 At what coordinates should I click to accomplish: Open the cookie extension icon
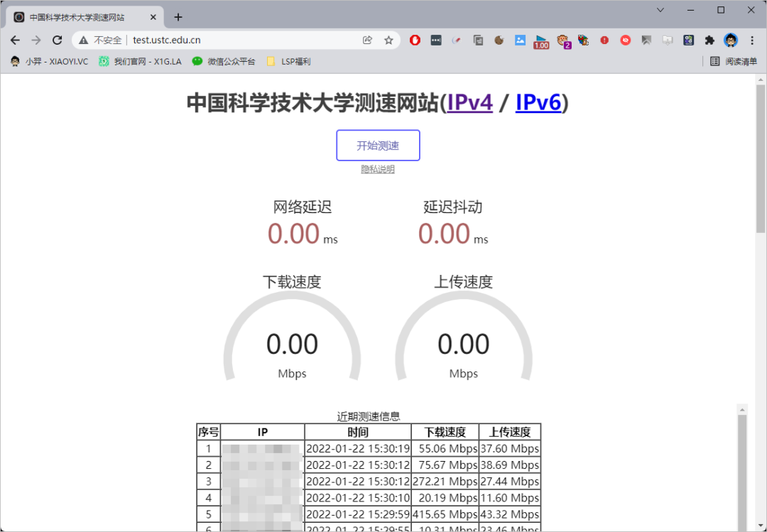pyautogui.click(x=499, y=40)
